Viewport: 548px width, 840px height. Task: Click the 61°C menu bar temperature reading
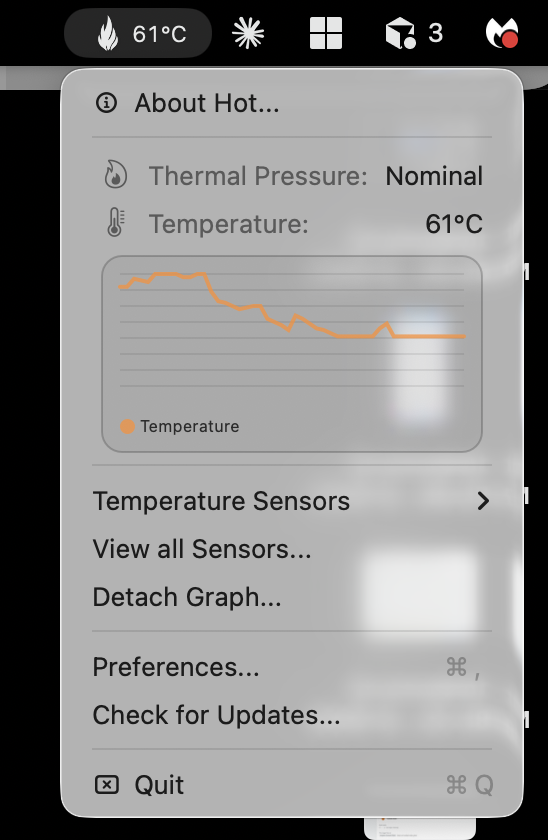coord(160,34)
